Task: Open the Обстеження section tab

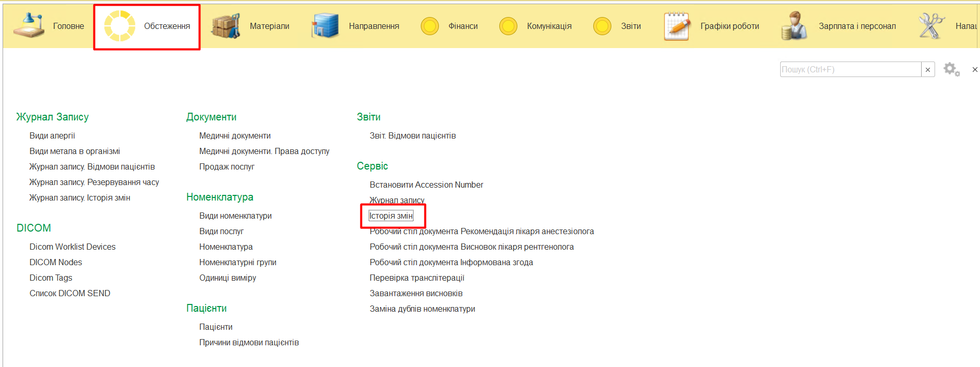Action: point(147,26)
